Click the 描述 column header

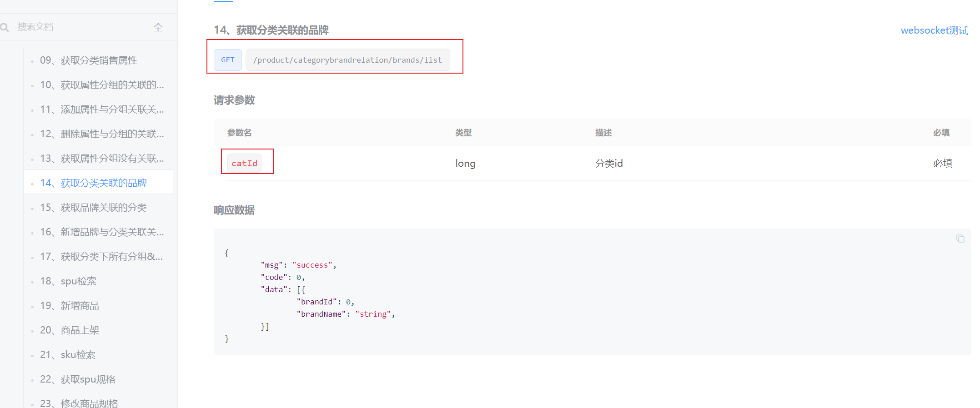pyautogui.click(x=603, y=133)
